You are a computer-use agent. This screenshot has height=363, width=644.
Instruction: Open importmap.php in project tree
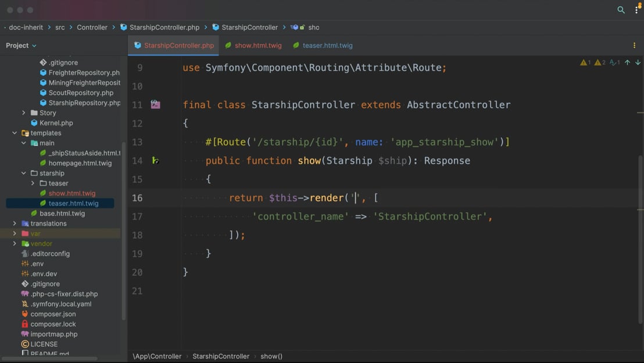54,334
